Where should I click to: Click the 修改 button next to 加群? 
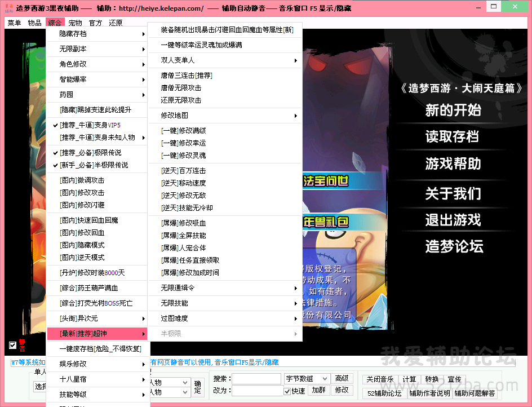click(x=342, y=390)
